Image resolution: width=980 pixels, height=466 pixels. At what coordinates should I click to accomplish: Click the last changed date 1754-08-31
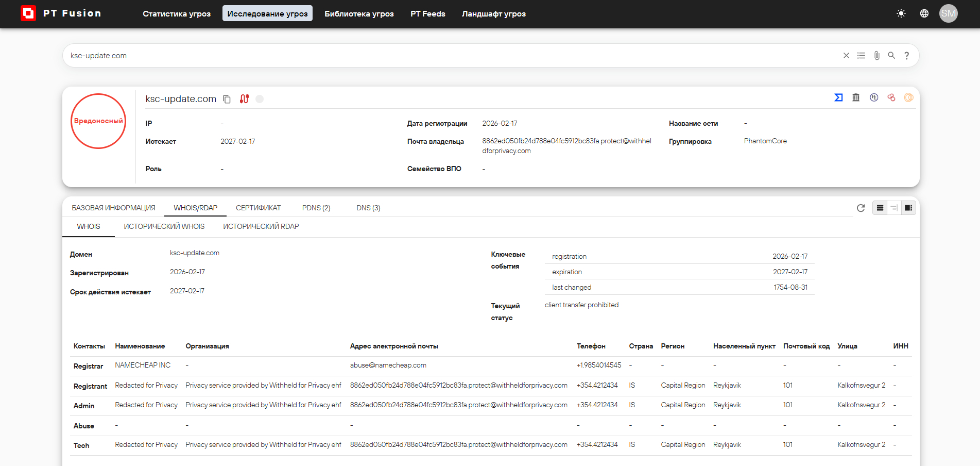(790, 287)
